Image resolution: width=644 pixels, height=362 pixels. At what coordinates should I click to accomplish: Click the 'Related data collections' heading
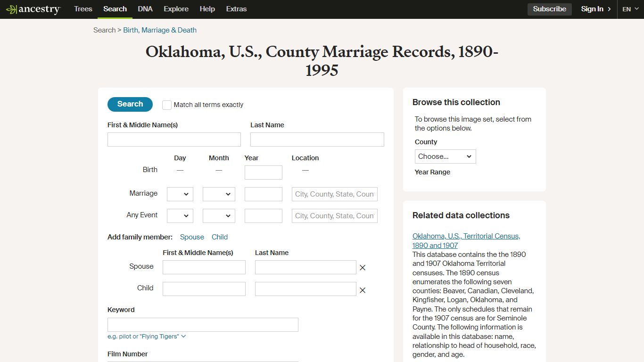tap(461, 215)
